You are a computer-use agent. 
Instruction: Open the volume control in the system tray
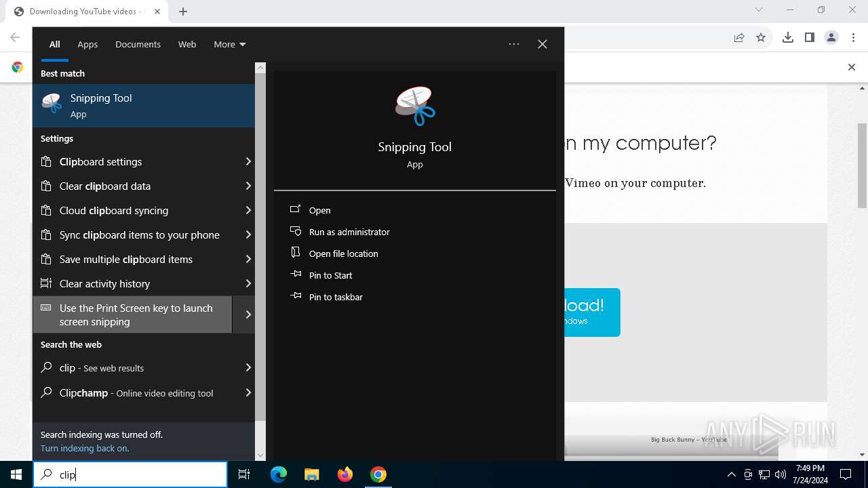781,474
